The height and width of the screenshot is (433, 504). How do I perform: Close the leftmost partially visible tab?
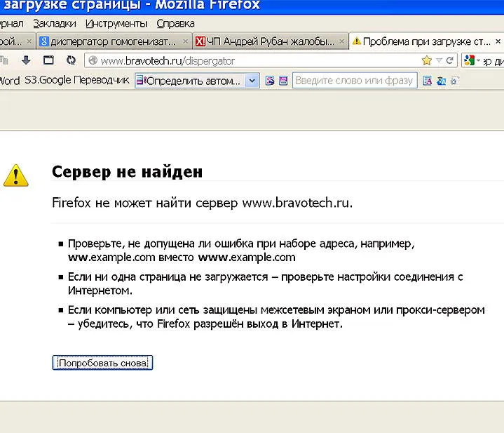coord(29,41)
